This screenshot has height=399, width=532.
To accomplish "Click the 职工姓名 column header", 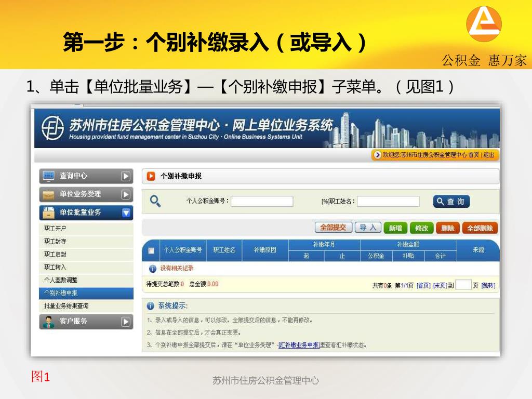I will pyautogui.click(x=224, y=250).
